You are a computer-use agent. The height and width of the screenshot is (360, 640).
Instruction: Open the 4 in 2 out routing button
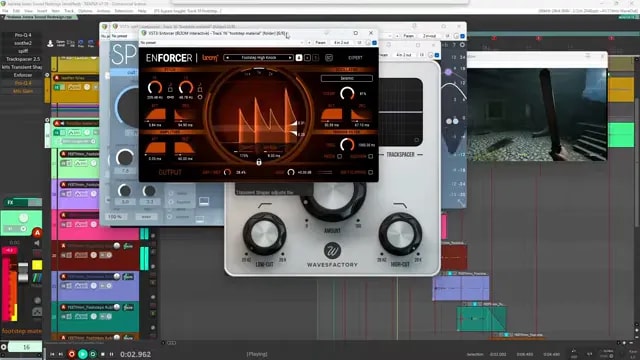(342, 42)
